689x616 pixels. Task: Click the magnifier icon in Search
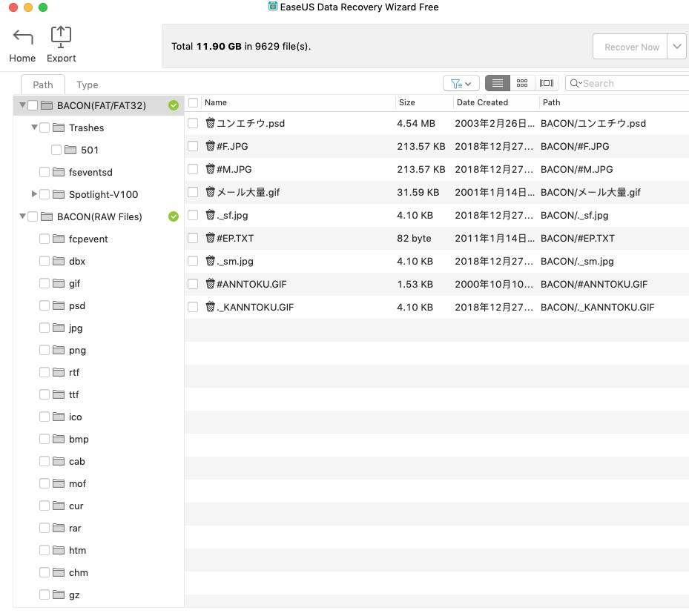[x=574, y=83]
